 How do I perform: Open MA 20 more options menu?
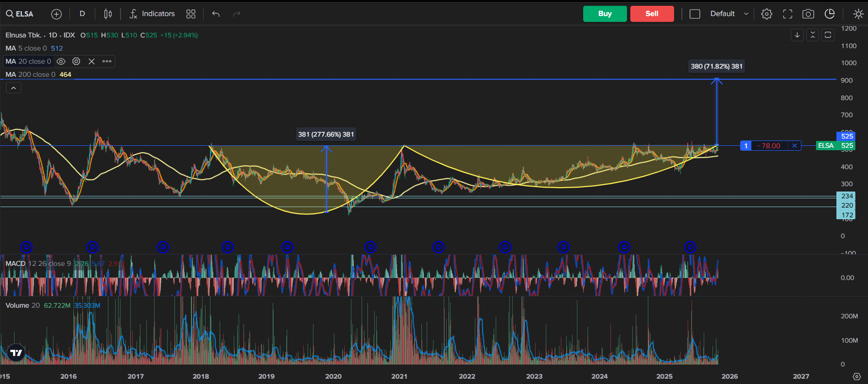coord(107,61)
